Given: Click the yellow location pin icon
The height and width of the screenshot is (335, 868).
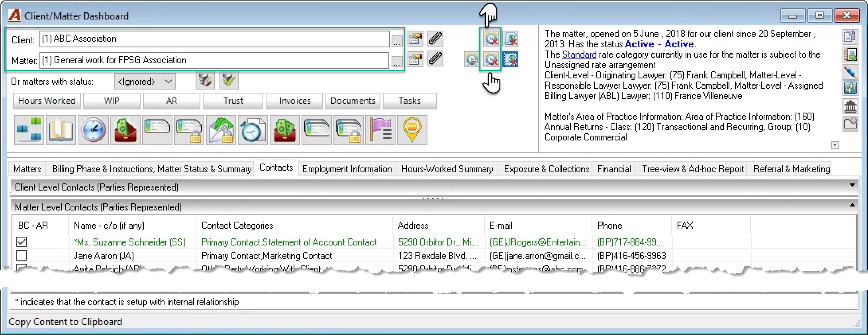Looking at the screenshot, I should pyautogui.click(x=412, y=130).
